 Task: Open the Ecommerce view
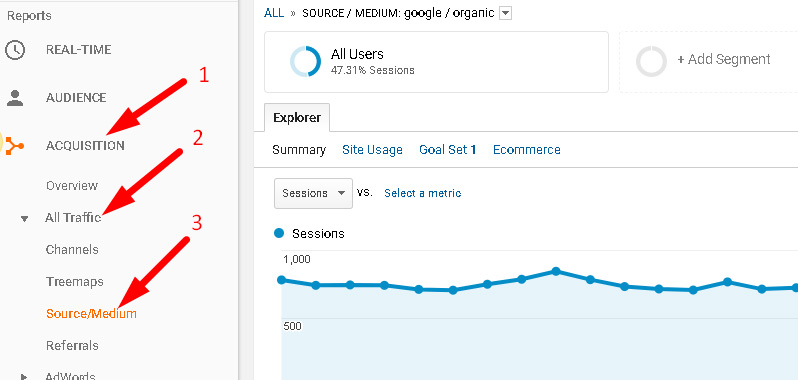[527, 150]
